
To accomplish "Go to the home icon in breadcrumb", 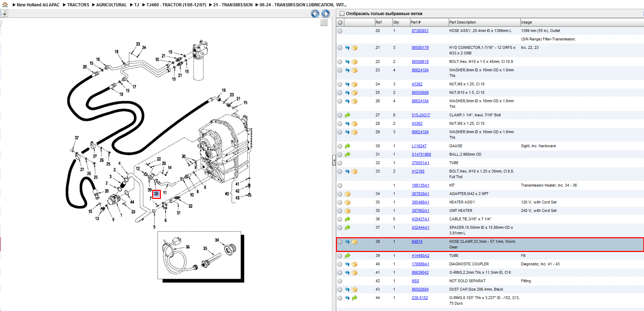I will tap(5, 5).
